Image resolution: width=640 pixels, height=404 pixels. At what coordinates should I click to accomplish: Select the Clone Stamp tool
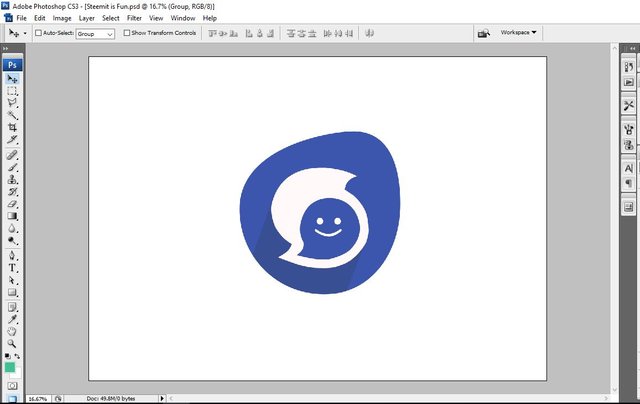click(12, 180)
